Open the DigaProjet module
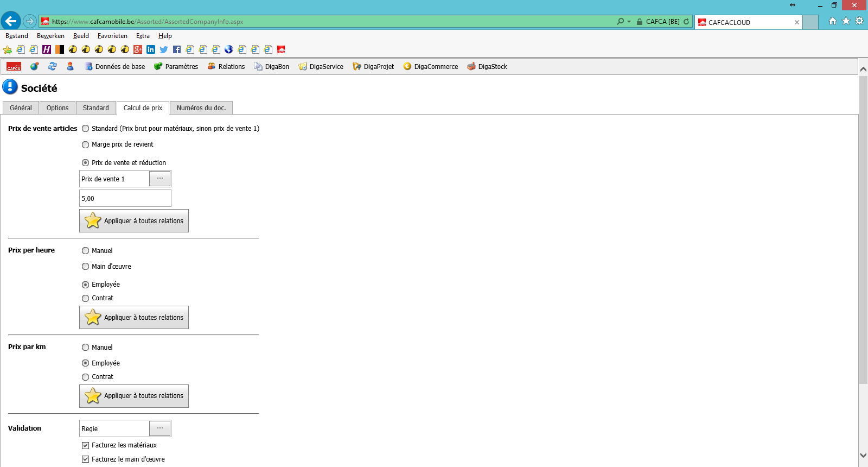Viewport: 868px width, 467px height. click(x=373, y=67)
